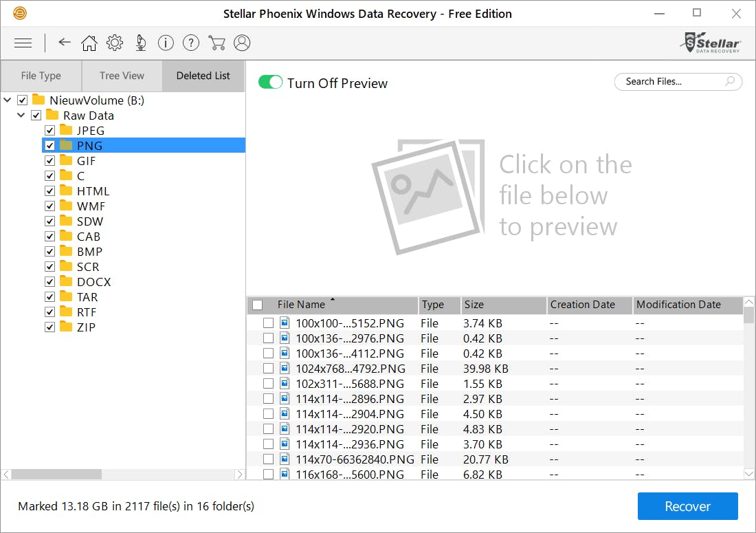Sort by the Modification Date column header

[687, 305]
